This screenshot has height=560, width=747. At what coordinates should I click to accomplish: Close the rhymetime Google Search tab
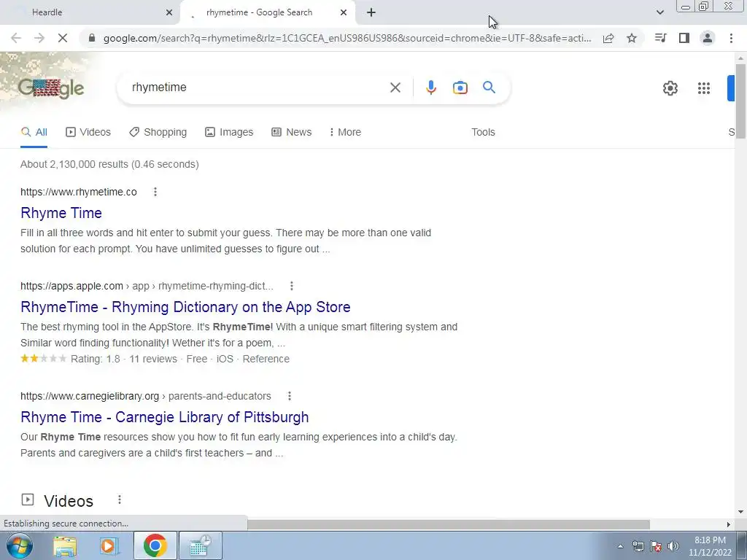click(343, 12)
